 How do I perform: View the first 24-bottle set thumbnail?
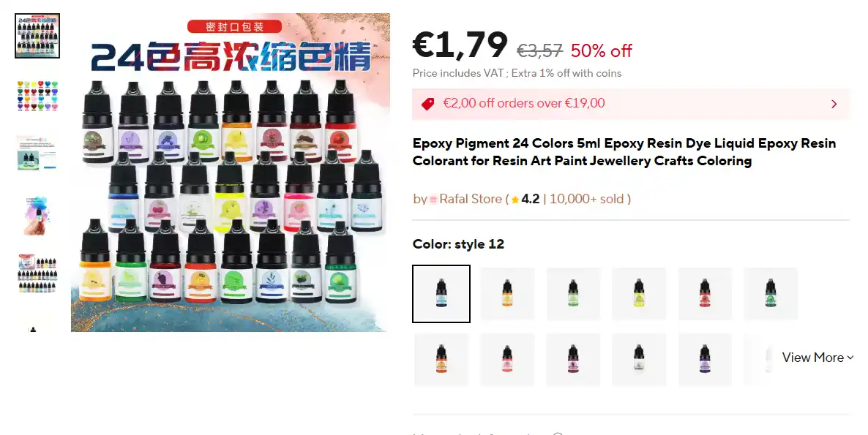[37, 36]
